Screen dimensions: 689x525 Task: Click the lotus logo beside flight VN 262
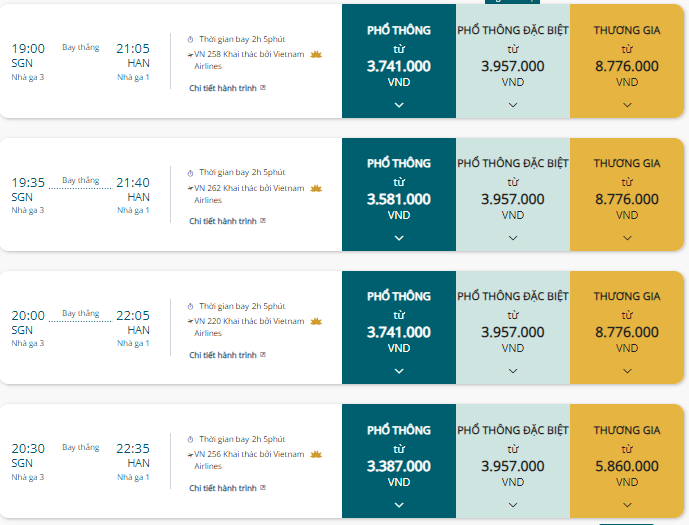pos(316,188)
